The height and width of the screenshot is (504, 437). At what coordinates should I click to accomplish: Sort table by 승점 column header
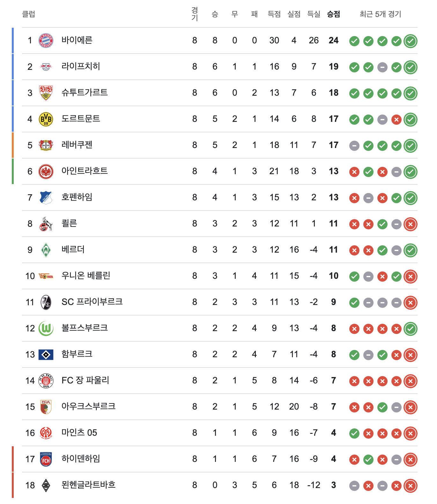(x=333, y=14)
